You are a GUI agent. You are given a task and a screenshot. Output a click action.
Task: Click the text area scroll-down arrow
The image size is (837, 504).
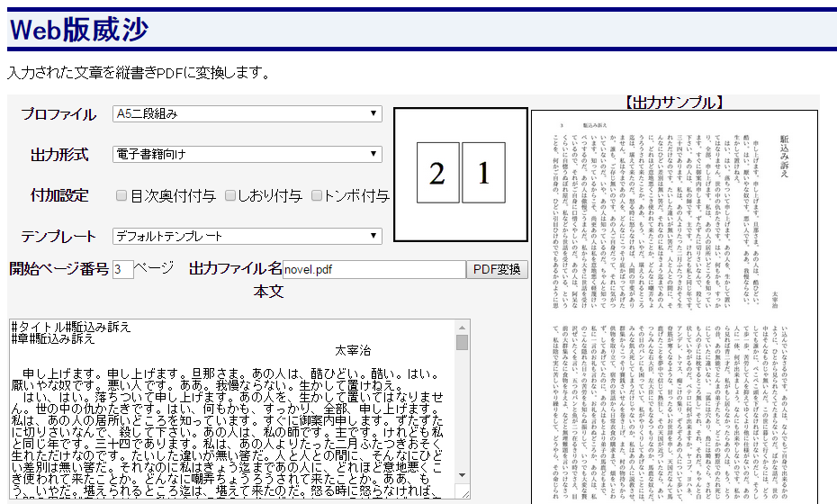[x=463, y=475]
